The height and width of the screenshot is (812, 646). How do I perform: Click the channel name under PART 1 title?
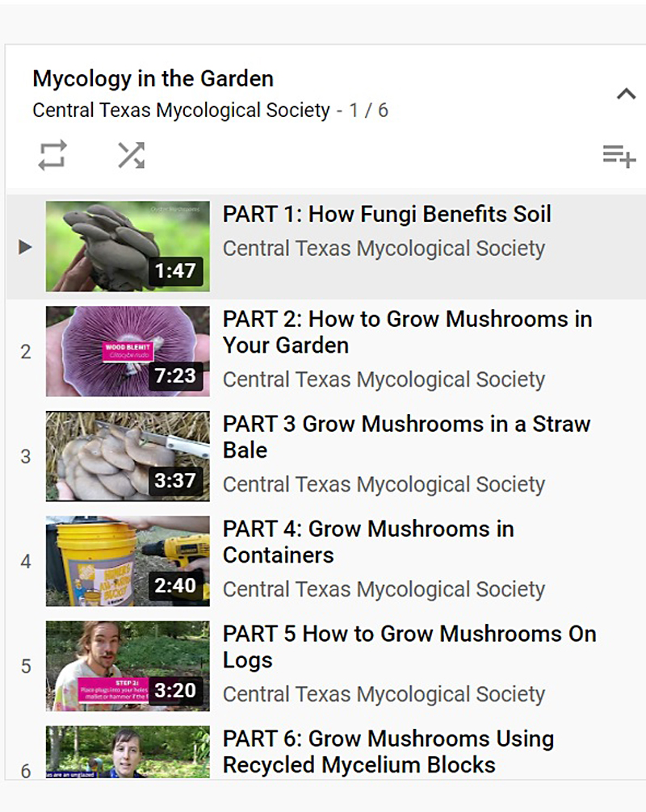pos(384,249)
